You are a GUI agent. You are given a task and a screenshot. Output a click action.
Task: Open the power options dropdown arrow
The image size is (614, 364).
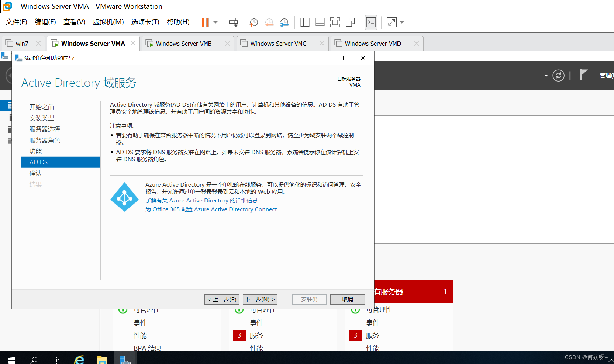215,22
